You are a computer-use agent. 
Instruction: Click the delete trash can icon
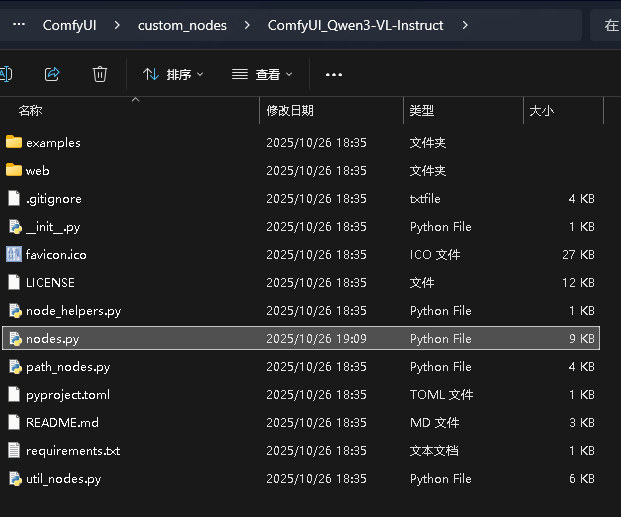click(x=100, y=74)
